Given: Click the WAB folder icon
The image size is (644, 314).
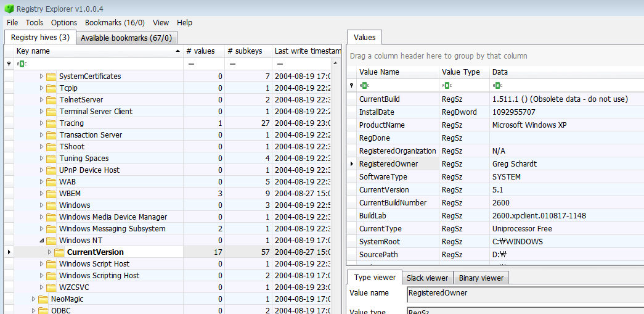Looking at the screenshot, I should tap(51, 181).
